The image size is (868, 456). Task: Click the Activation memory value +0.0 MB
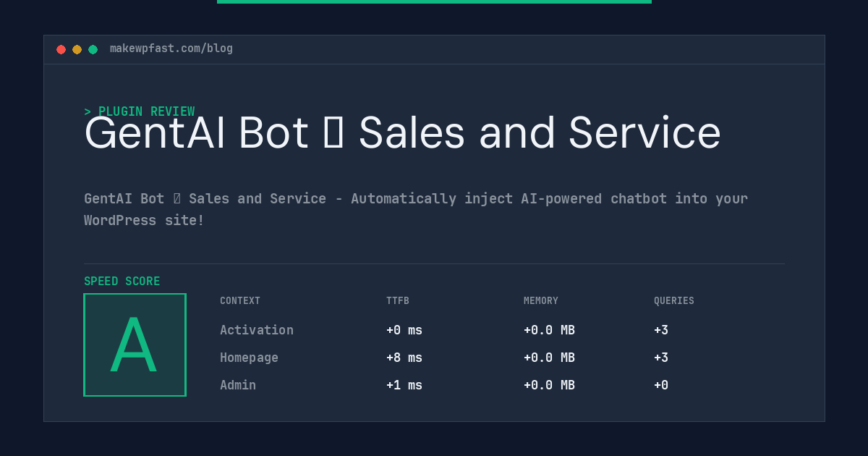coord(549,330)
